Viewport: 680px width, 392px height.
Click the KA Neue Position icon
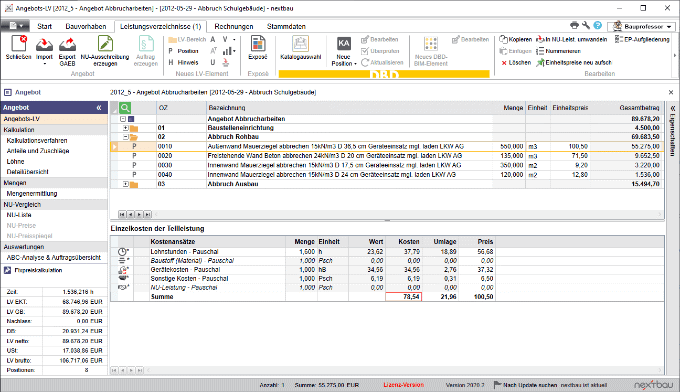pyautogui.click(x=344, y=44)
